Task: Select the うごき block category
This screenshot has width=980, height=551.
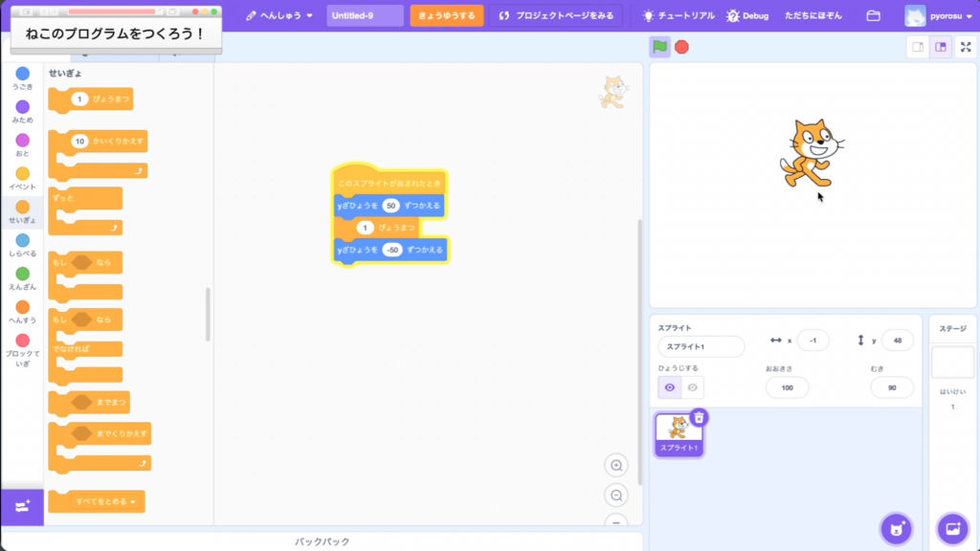Action: point(22,75)
